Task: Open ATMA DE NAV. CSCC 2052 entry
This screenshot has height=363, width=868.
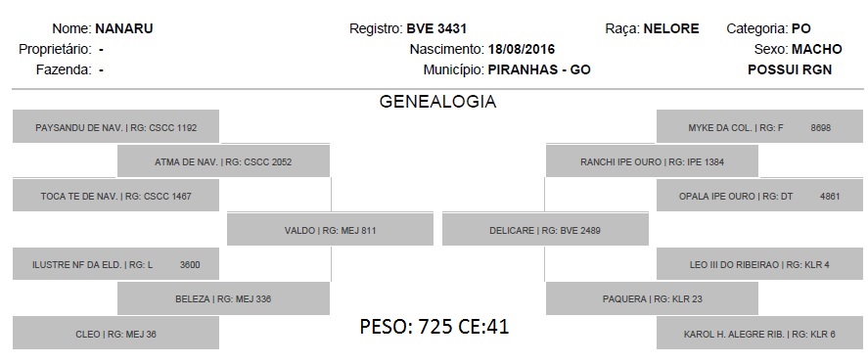Action: click(223, 161)
